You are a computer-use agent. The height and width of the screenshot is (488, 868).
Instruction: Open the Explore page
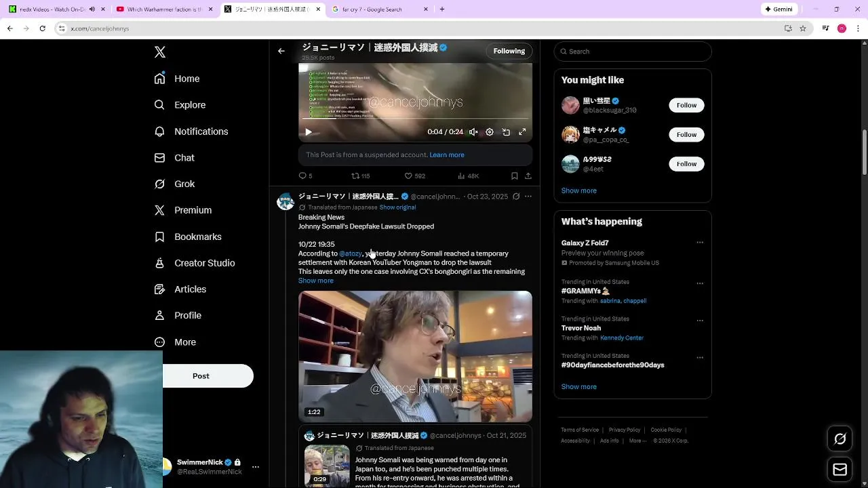point(180,105)
